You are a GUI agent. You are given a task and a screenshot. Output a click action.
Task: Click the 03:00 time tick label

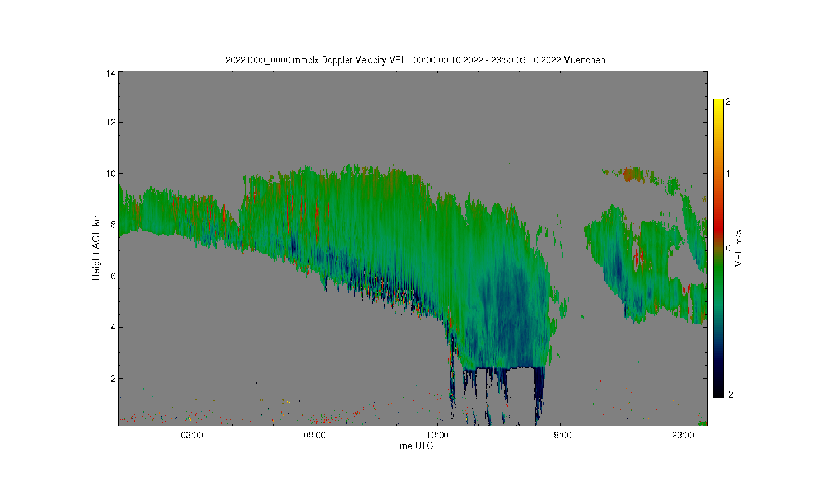tap(192, 436)
